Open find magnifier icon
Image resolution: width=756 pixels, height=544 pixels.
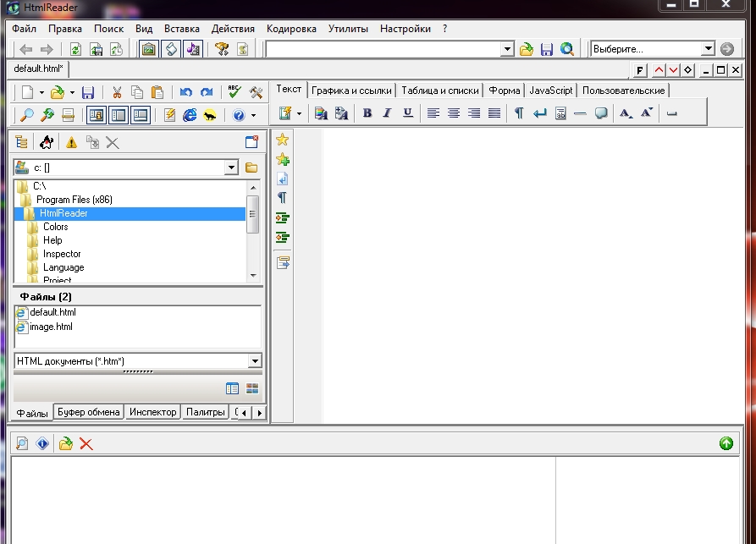[x=26, y=115]
